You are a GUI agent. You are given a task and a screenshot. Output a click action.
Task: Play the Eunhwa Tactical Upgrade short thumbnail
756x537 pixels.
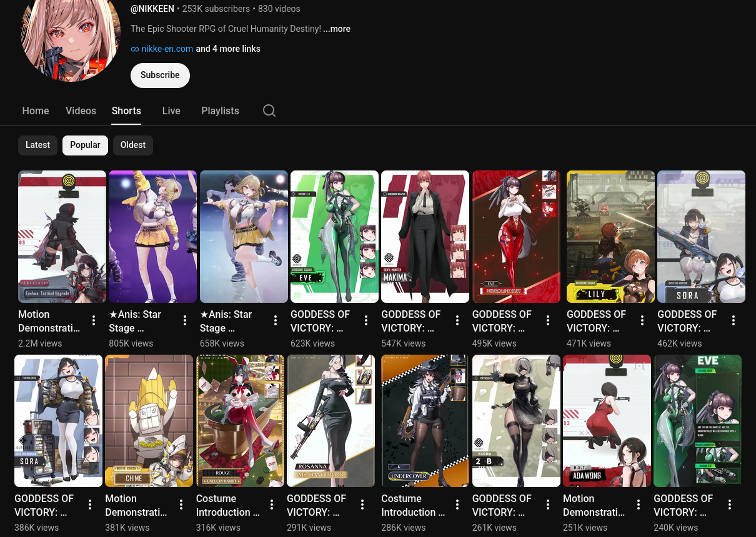pyautogui.click(x=62, y=237)
